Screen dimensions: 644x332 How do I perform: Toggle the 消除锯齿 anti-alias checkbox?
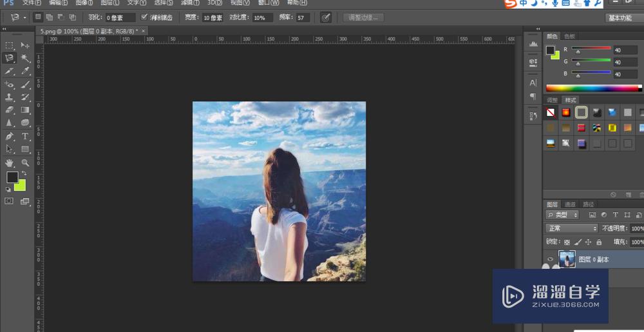(x=144, y=17)
